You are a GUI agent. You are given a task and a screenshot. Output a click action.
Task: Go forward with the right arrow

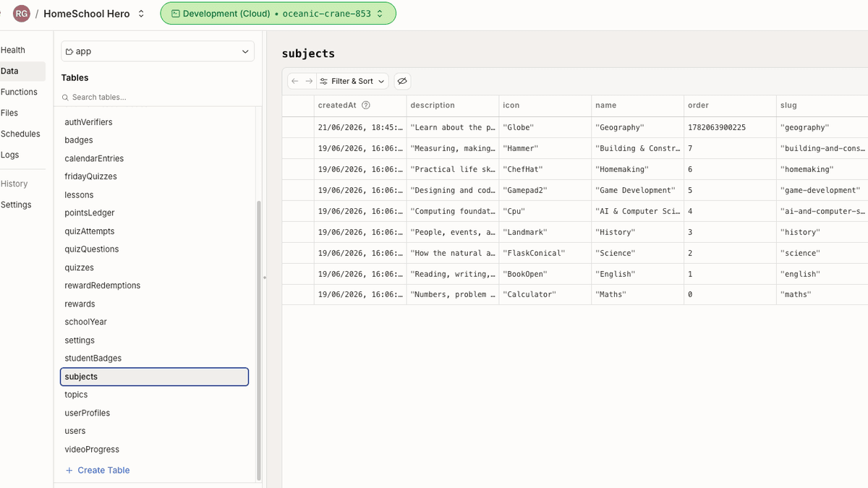point(309,81)
